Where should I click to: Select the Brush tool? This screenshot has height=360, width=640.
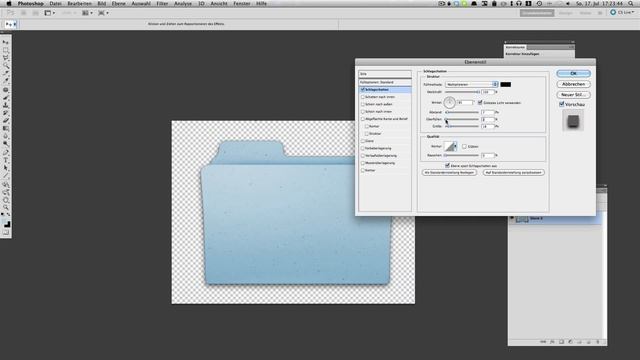coord(6,98)
